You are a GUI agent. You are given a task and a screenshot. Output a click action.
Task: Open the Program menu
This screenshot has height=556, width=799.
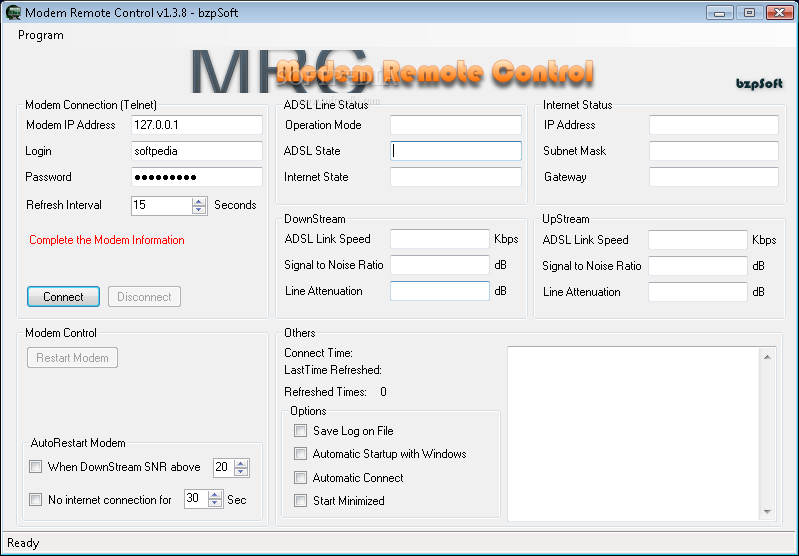coord(41,35)
